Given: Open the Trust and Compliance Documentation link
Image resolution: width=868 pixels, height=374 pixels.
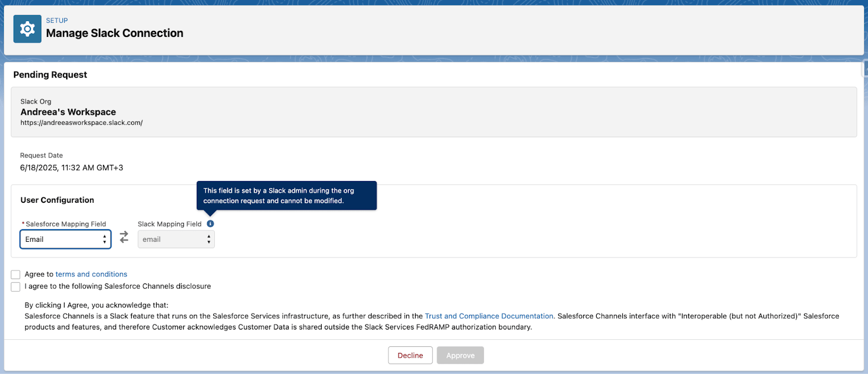Looking at the screenshot, I should click(489, 316).
